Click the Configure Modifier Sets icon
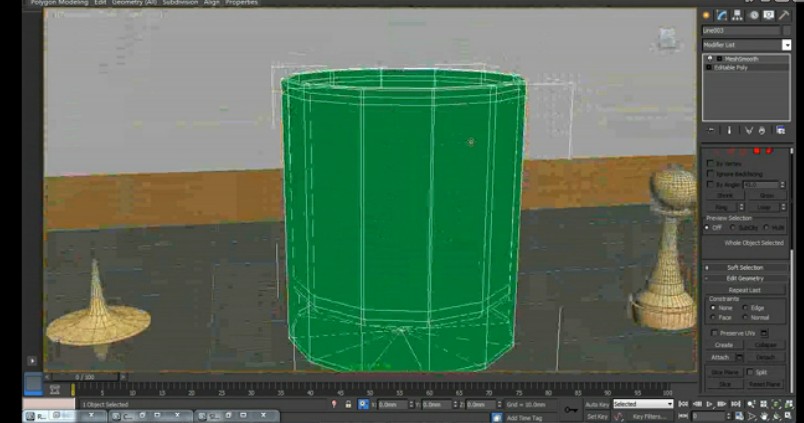 pyautogui.click(x=781, y=130)
